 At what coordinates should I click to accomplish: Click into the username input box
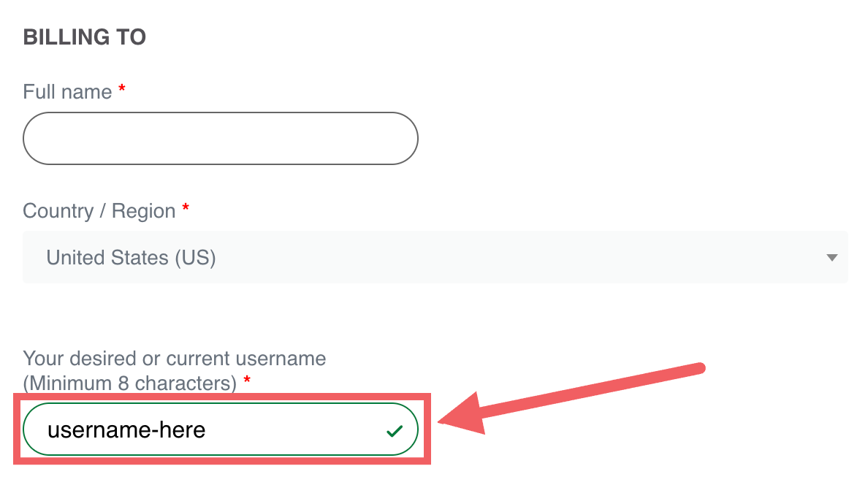(292, 429)
